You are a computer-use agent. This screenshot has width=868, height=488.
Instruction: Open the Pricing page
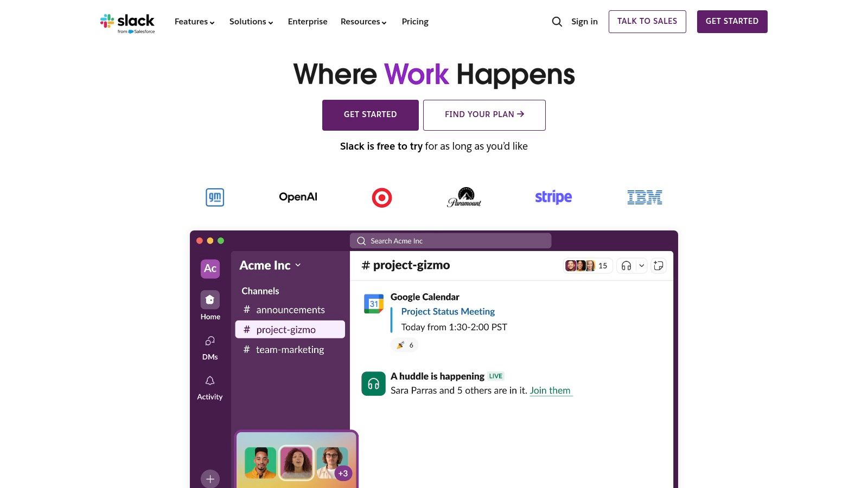(415, 22)
